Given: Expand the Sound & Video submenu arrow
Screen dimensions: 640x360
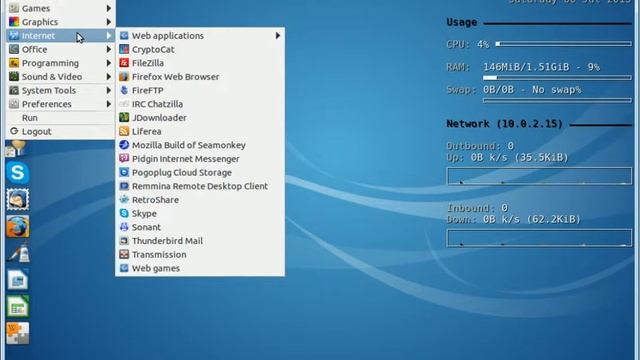Looking at the screenshot, I should coord(109,77).
